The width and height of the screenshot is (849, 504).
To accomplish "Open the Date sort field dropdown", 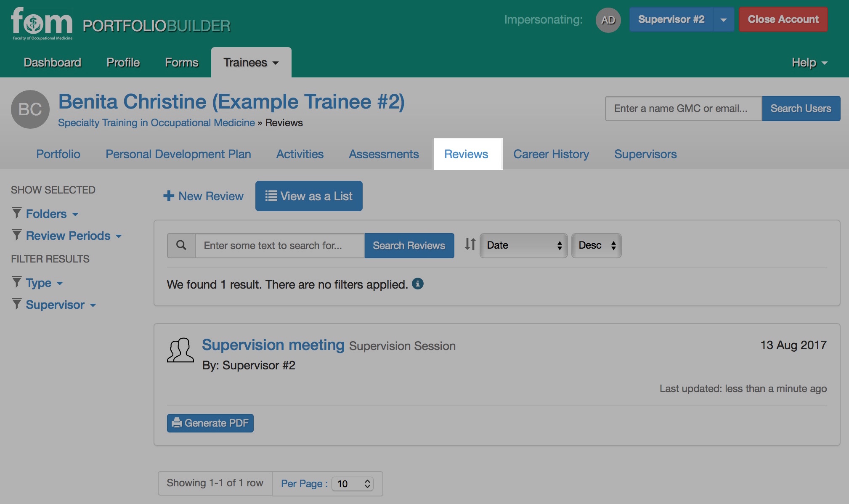I will 524,245.
